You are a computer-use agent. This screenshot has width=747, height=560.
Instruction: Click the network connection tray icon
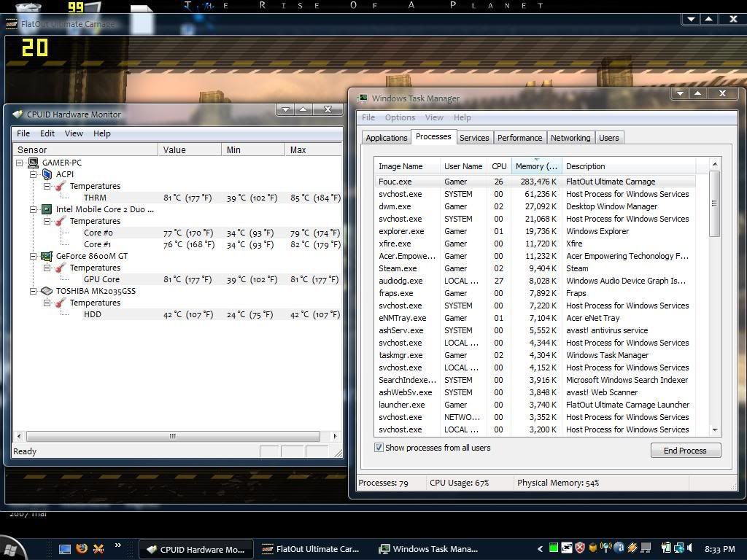point(678,548)
